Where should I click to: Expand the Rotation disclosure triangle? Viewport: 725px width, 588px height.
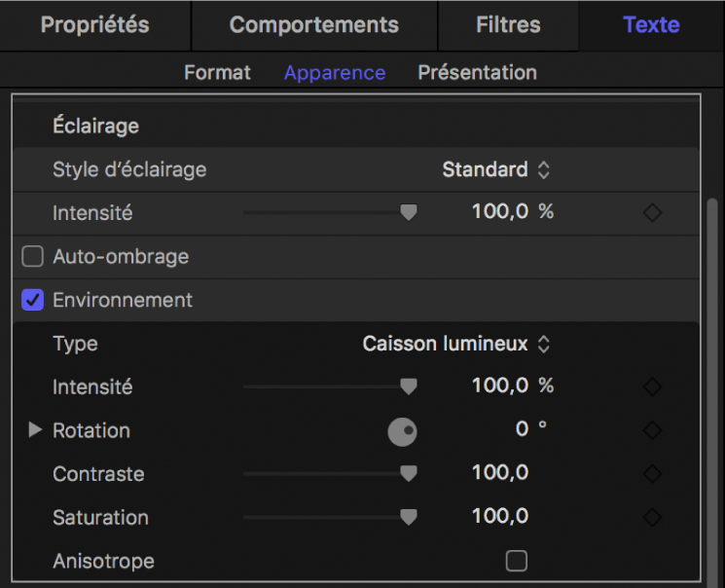coord(36,430)
